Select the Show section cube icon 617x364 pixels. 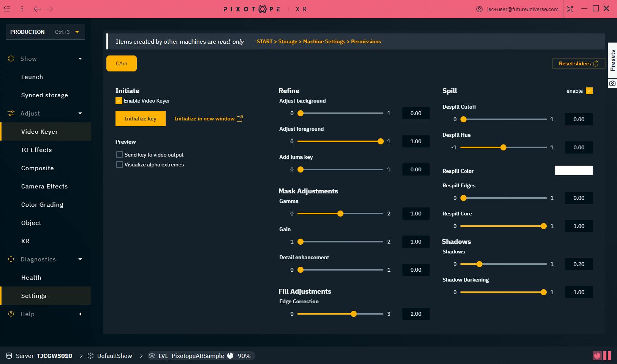pyautogui.click(x=10, y=59)
